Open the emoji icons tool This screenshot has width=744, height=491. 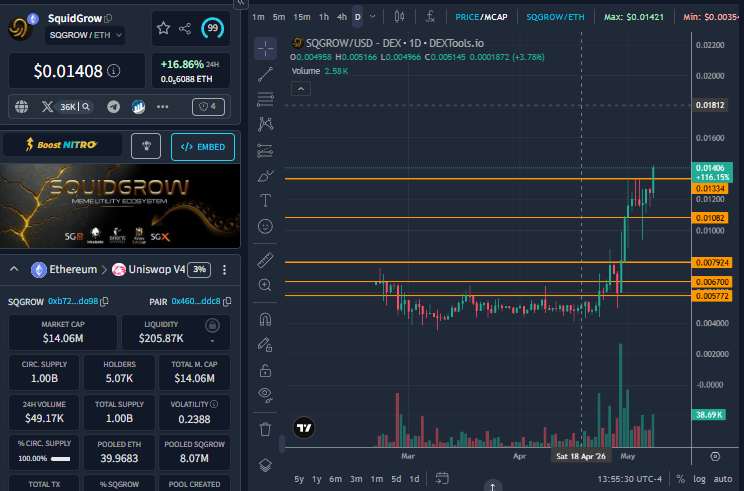265,226
